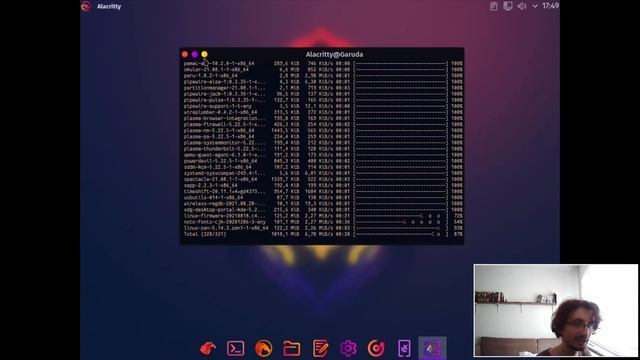This screenshot has width=640, height=360.
Task: Open the orange circular target app in dock
Action: pyautogui.click(x=376, y=348)
